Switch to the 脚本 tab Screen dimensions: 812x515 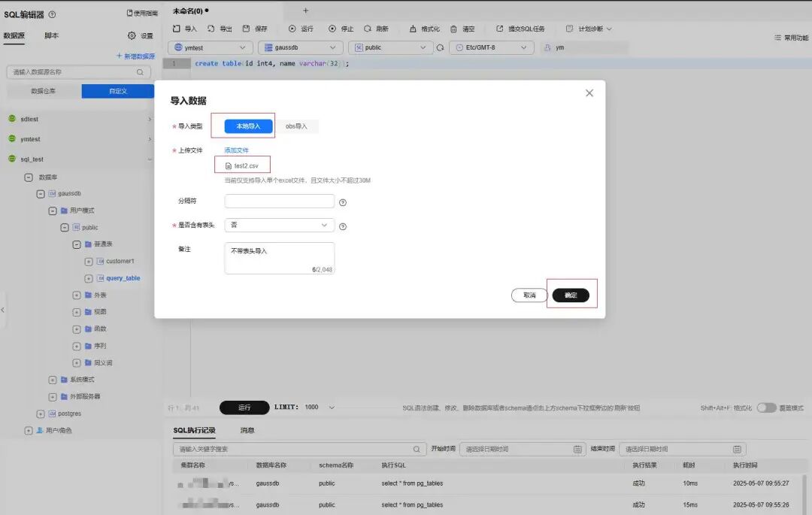51,36
